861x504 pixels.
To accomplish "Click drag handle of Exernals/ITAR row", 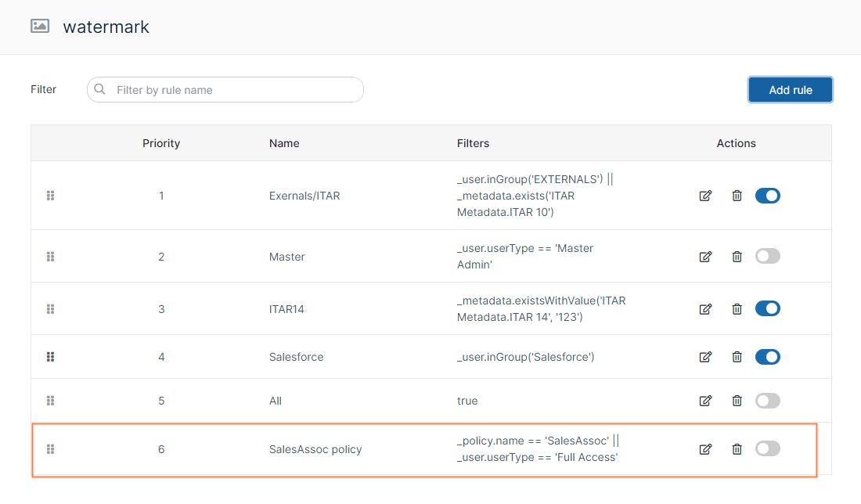I will (51, 196).
